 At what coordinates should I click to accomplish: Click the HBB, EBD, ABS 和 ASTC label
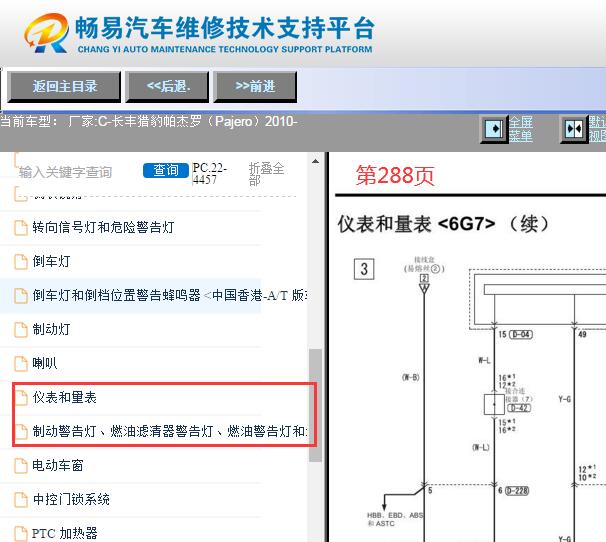click(x=395, y=519)
